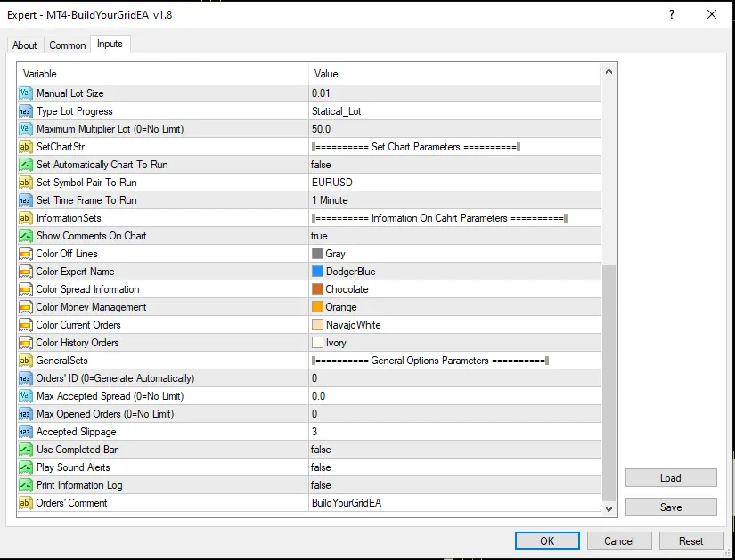
Task: Click the Set Symbol Pair To Run icon
Action: [25, 183]
